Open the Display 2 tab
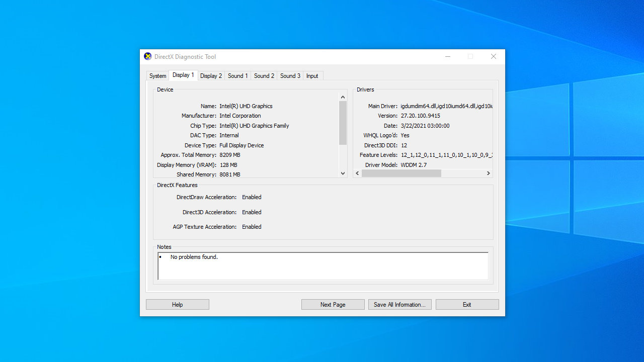This screenshot has width=644, height=362. 211,76
